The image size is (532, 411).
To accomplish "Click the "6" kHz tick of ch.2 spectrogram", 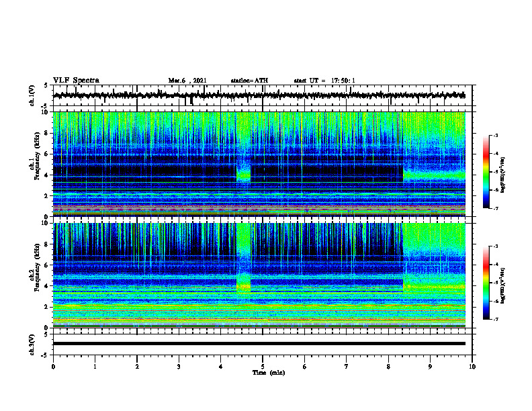I will tap(47, 265).
